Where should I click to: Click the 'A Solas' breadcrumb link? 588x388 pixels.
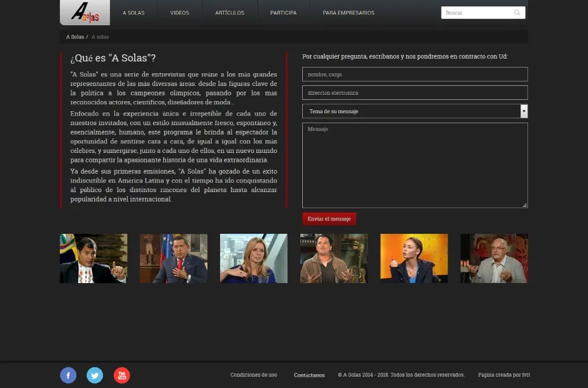(75, 37)
